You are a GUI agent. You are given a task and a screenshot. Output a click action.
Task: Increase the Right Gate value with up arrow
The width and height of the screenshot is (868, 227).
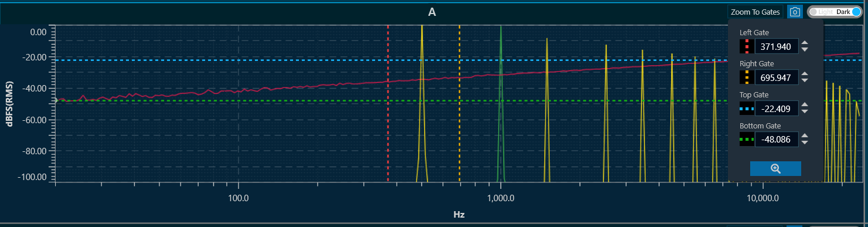pos(805,74)
